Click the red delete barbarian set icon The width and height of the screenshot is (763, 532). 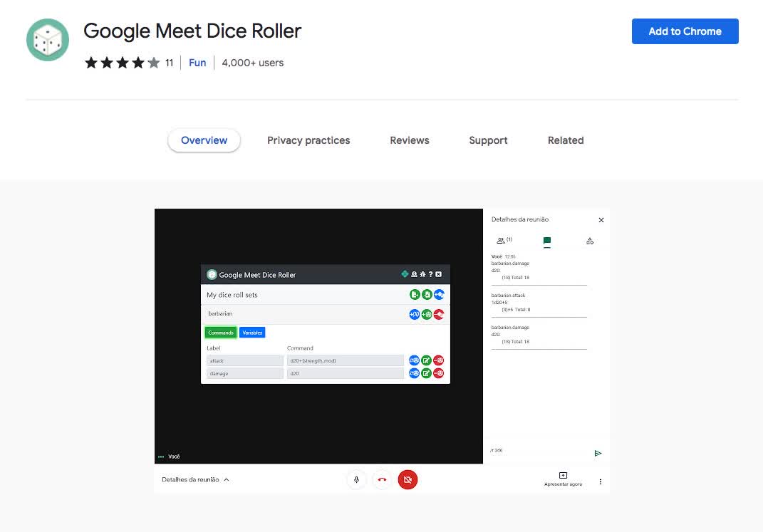point(439,314)
